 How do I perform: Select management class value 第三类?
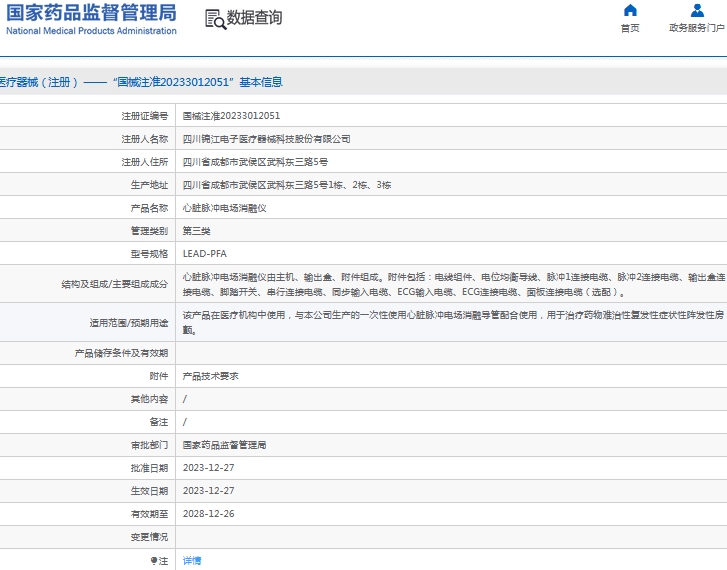[197, 231]
